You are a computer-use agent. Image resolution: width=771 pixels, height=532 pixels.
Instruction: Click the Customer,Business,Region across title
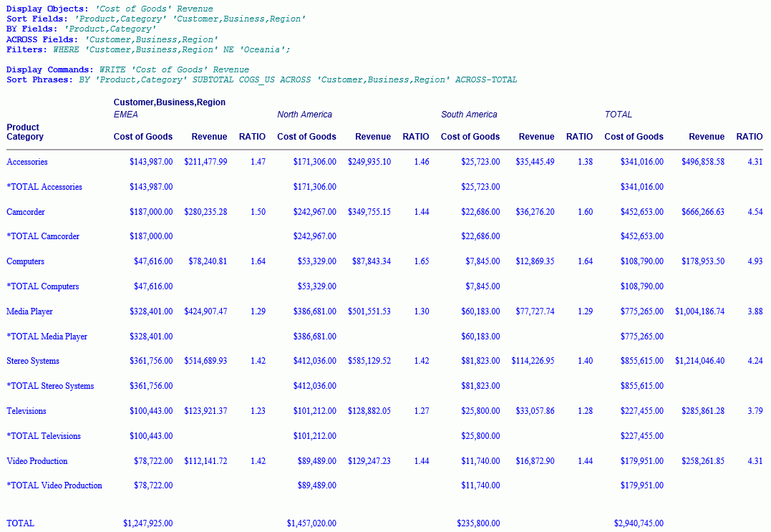(170, 102)
